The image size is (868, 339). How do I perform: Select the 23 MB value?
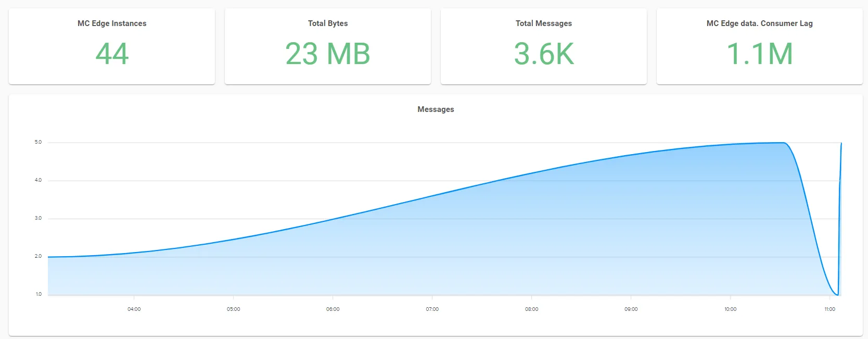(x=328, y=54)
